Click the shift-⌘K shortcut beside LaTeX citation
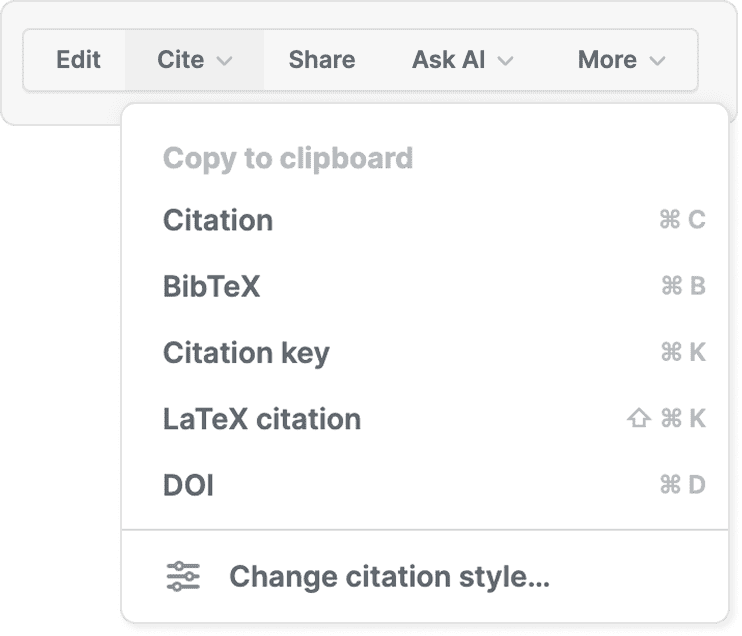 click(x=666, y=419)
